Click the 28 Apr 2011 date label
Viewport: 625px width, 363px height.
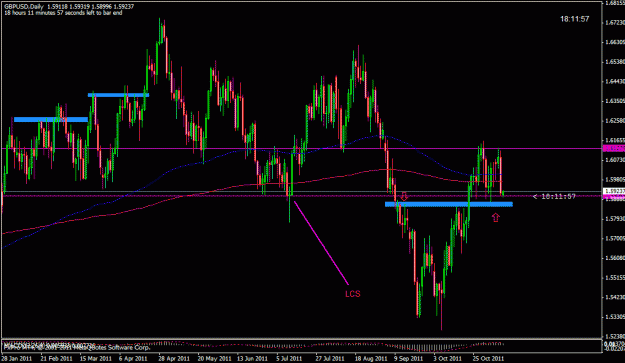[174, 358]
